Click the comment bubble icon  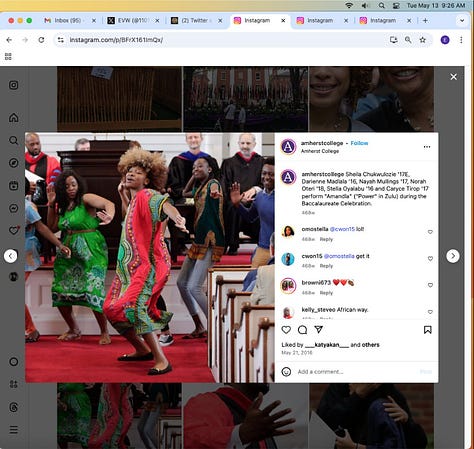(302, 330)
